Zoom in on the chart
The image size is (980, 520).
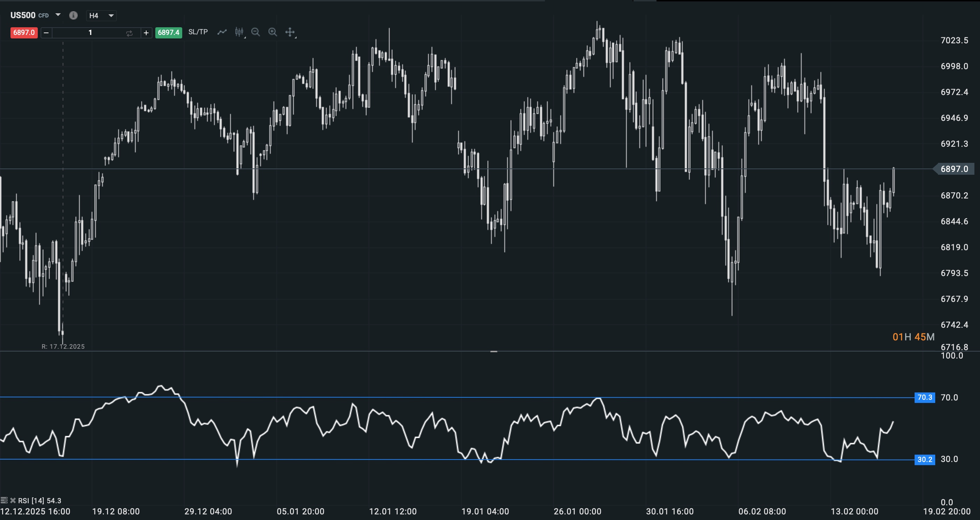click(x=273, y=32)
